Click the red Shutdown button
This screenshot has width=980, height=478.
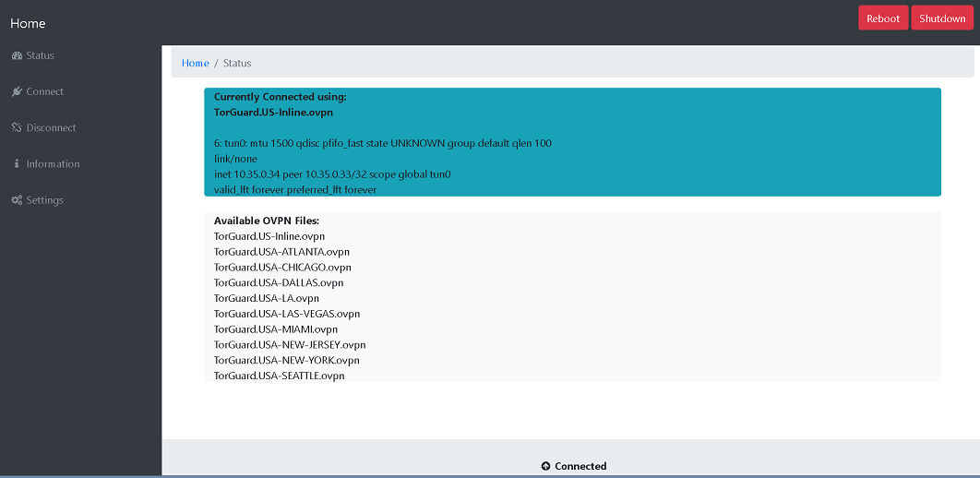click(x=942, y=18)
